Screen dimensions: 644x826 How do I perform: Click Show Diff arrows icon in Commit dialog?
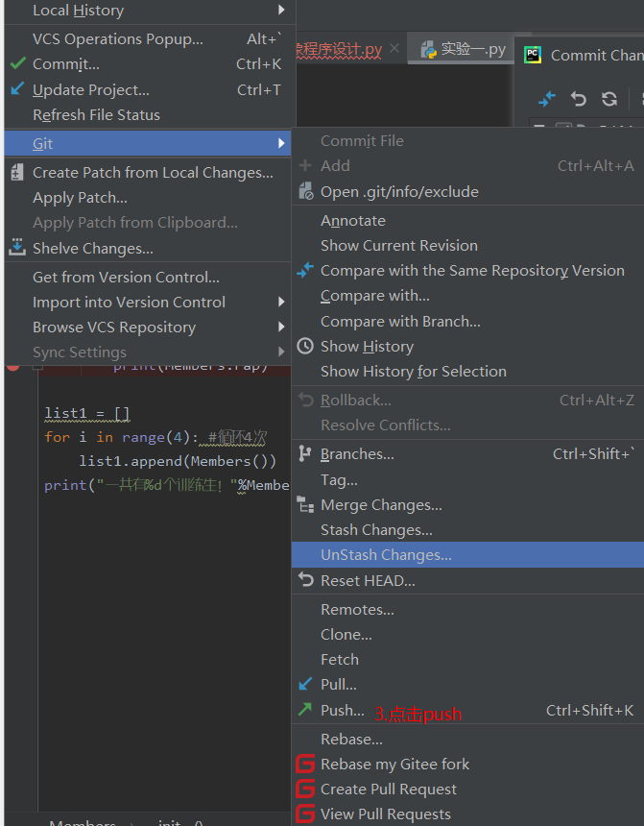pos(547,99)
